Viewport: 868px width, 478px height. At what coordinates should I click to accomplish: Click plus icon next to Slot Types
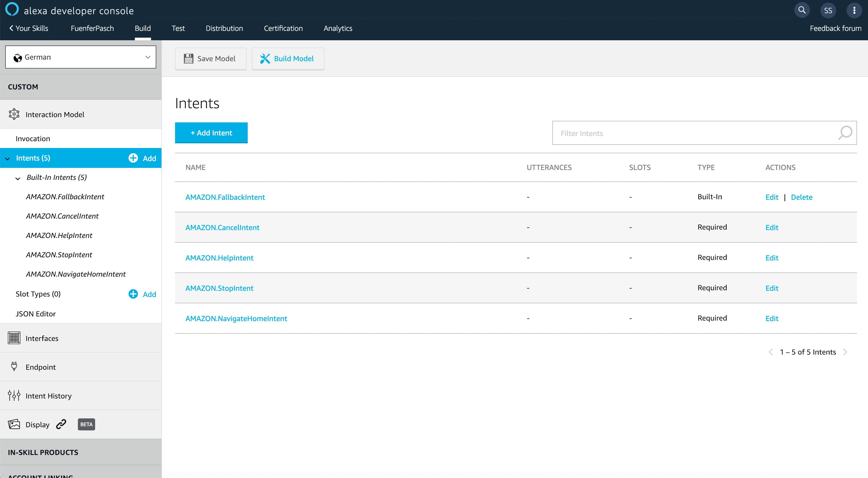coord(133,294)
